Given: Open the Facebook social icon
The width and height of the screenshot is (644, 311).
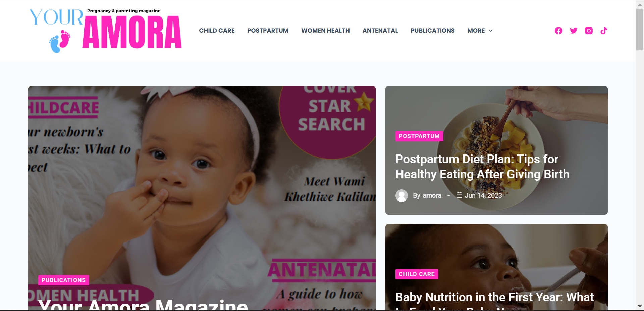Looking at the screenshot, I should pyautogui.click(x=558, y=31).
